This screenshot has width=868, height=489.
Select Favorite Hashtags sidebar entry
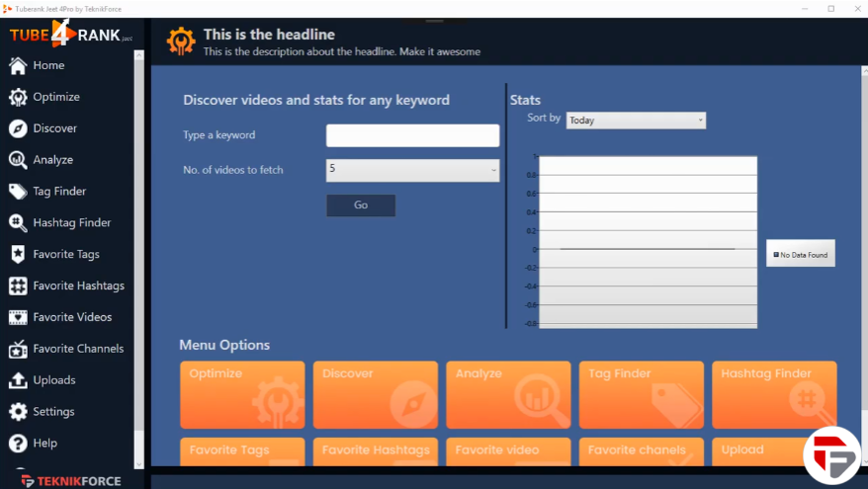pyautogui.click(x=79, y=285)
